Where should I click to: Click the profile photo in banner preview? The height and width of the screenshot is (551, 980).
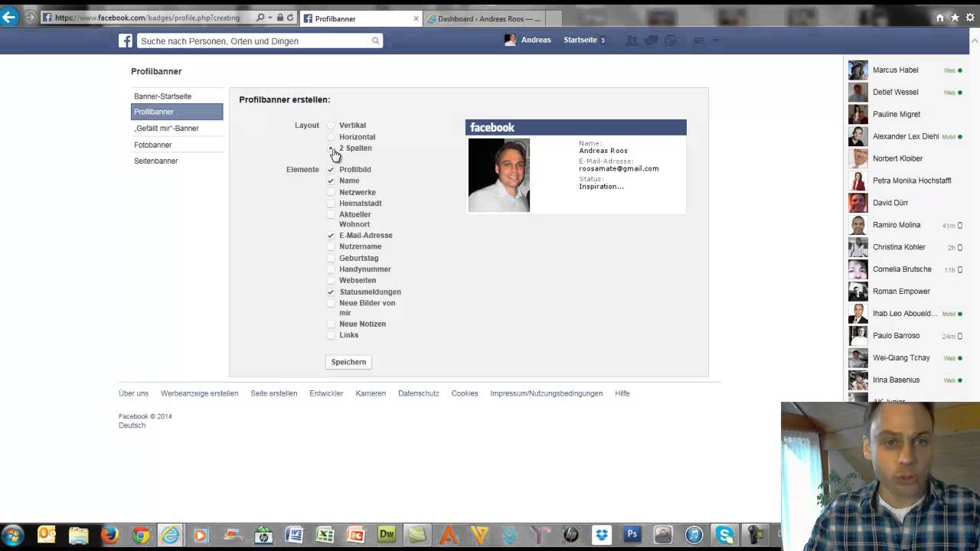click(x=499, y=175)
